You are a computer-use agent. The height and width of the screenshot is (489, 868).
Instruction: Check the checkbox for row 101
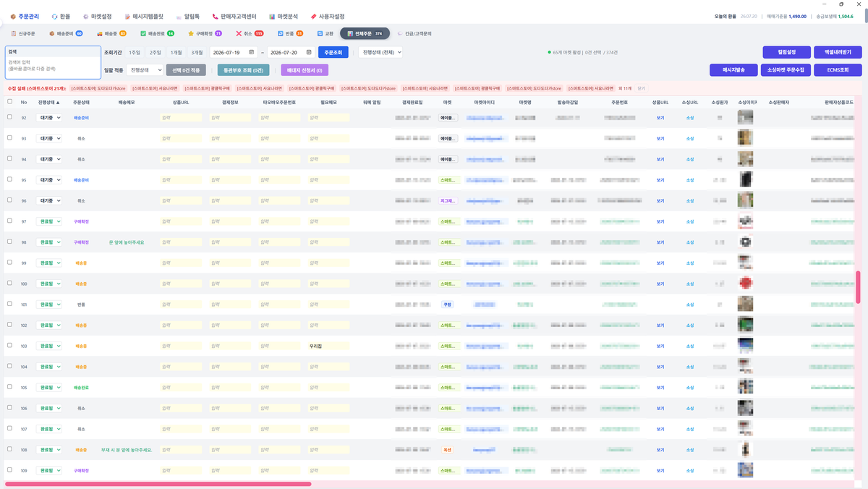point(9,305)
